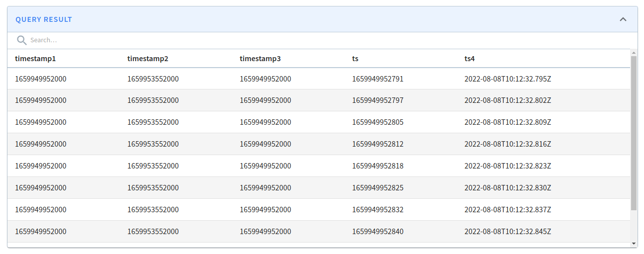Image resolution: width=644 pixels, height=254 pixels.
Task: Sort by timestamp1 column header
Action: tap(35, 59)
